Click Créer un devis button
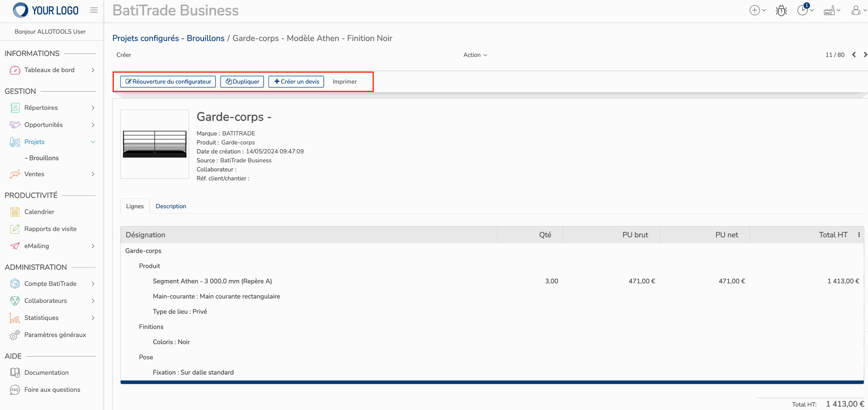The width and height of the screenshot is (868, 410). pos(296,81)
